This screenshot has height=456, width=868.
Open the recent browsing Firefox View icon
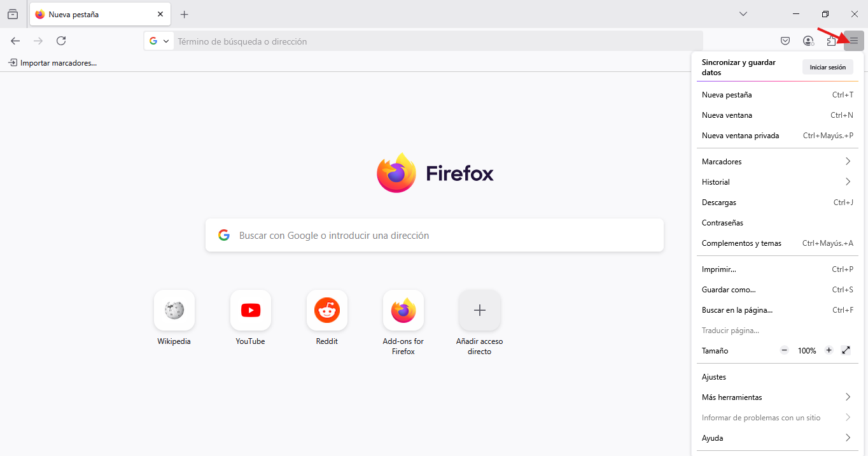13,14
